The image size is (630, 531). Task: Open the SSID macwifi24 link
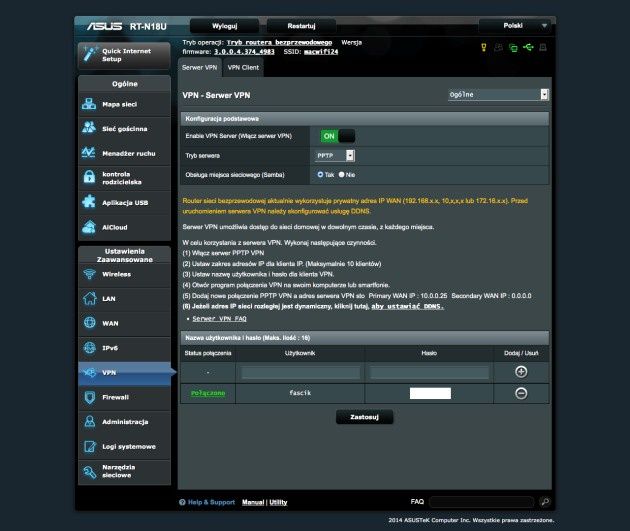click(321, 52)
